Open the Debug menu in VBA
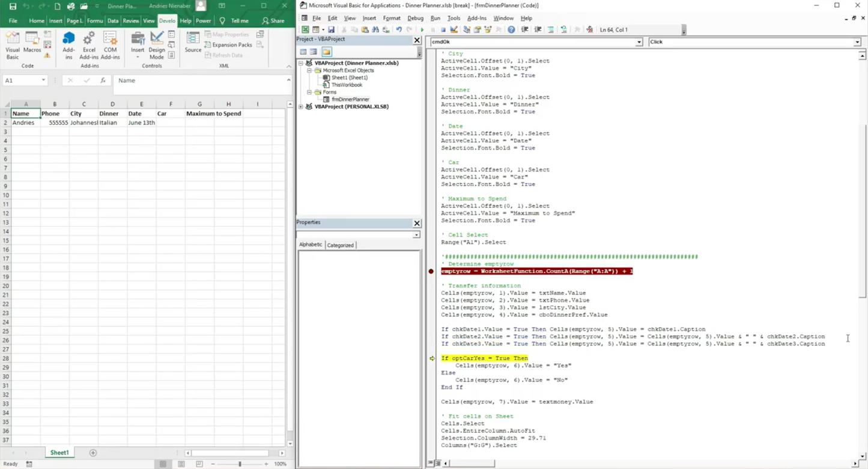Image resolution: width=868 pixels, height=469 pixels. click(x=415, y=18)
